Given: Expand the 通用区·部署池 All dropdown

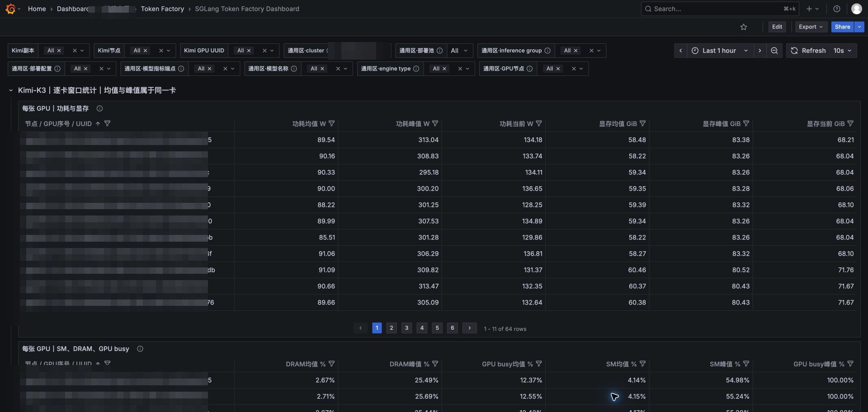Looking at the screenshot, I should point(460,51).
